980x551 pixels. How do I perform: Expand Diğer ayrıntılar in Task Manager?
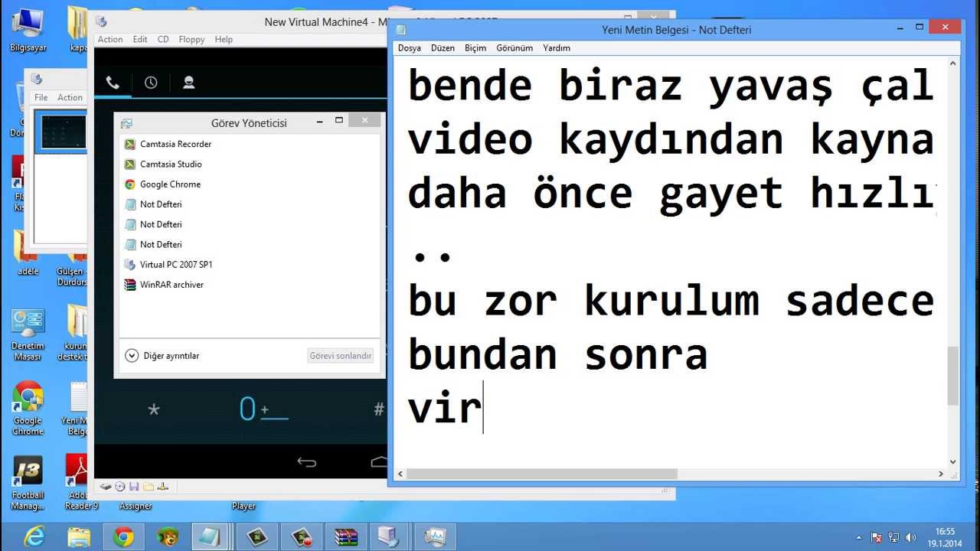(x=162, y=356)
